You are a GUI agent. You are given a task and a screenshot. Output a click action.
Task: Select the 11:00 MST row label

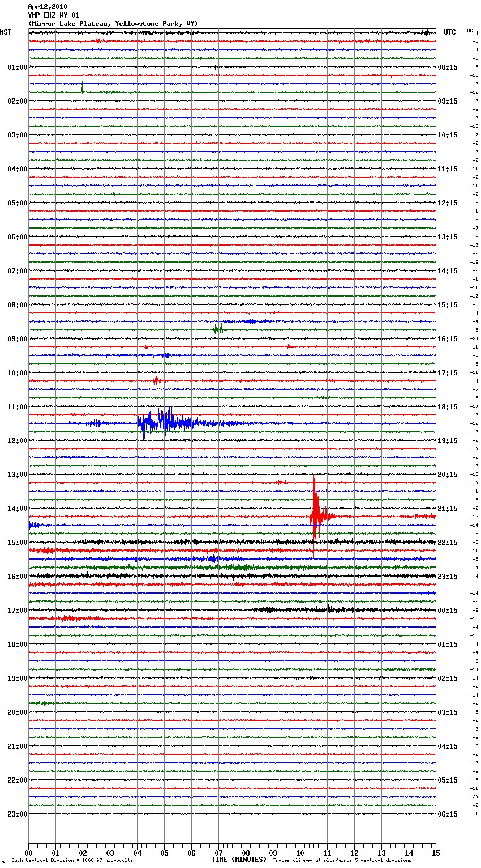pyautogui.click(x=18, y=407)
